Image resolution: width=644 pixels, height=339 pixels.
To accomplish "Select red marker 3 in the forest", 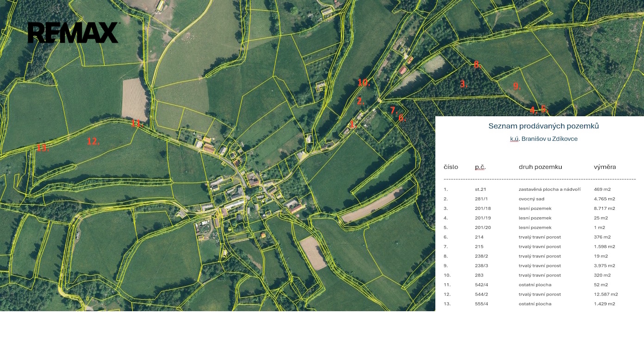I will [464, 84].
